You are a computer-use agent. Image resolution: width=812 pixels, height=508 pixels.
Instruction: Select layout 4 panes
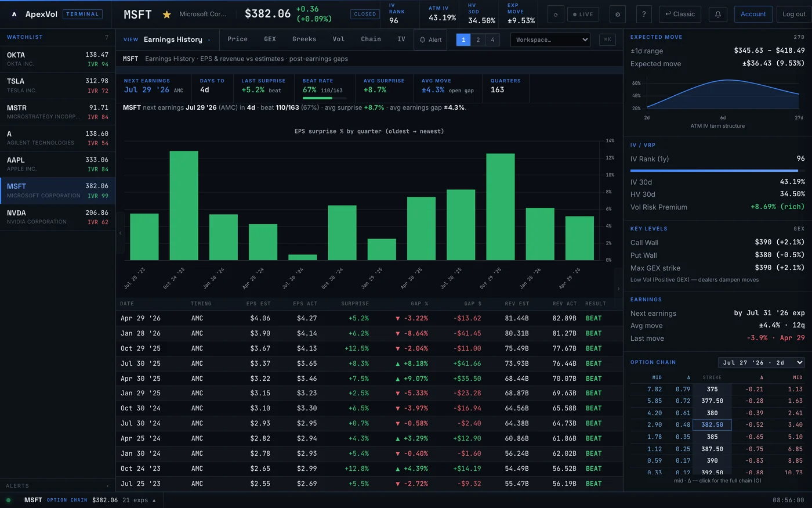click(x=492, y=39)
